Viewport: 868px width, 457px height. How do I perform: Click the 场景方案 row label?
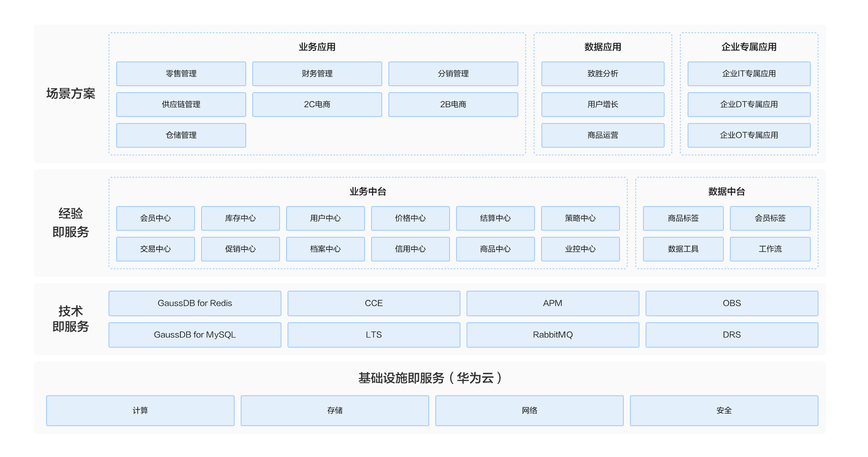[x=70, y=93]
